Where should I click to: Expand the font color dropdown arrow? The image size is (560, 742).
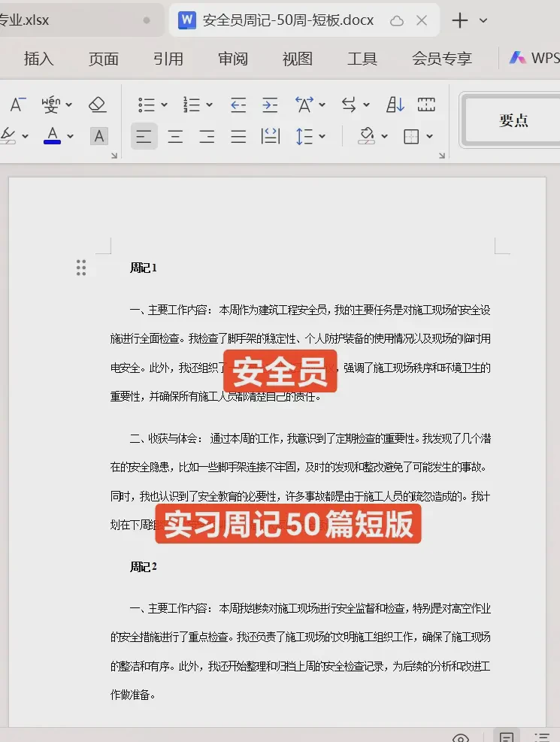pyautogui.click(x=71, y=136)
